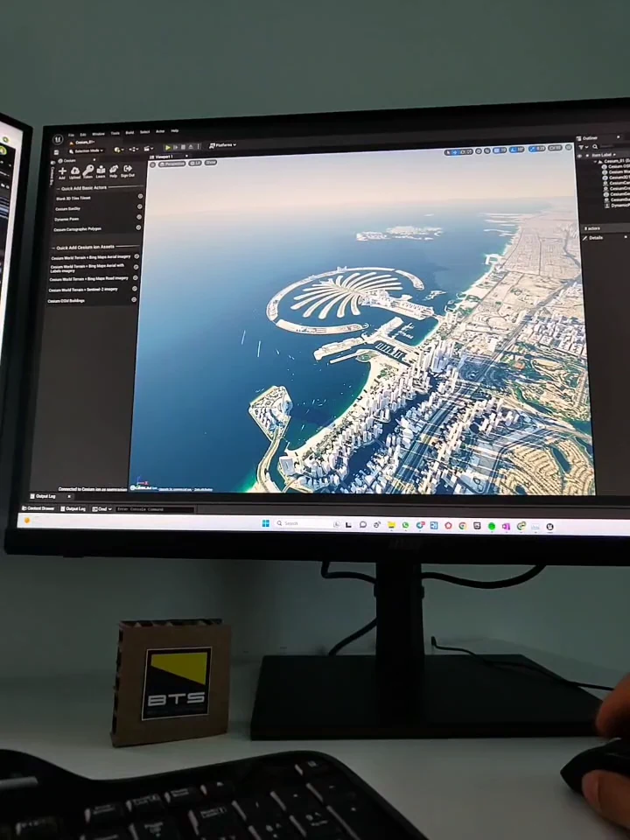
Task: Open the Perspective view dropdown
Action: [x=171, y=164]
